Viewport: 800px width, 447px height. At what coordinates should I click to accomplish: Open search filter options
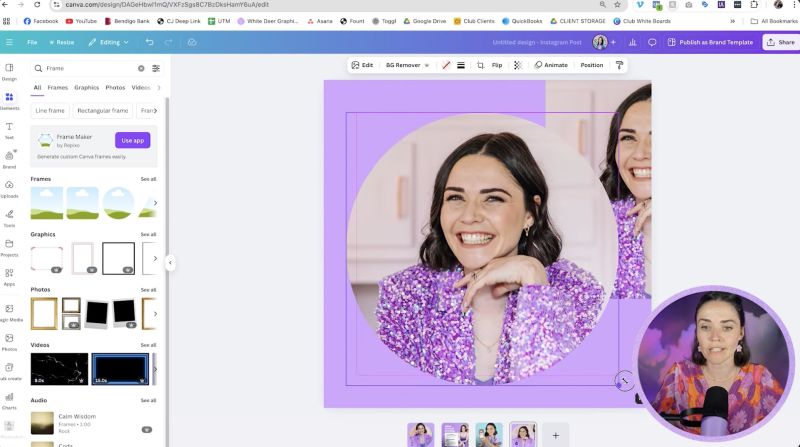point(156,68)
